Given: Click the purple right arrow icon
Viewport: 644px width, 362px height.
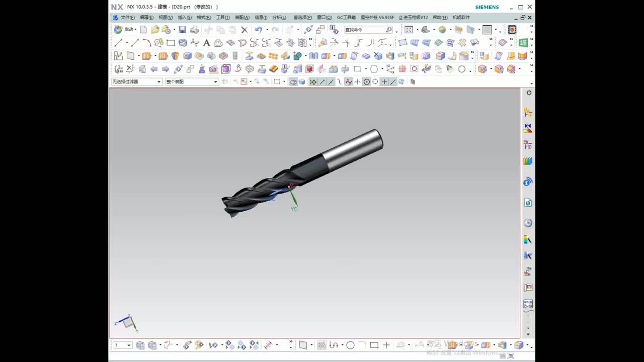Looking at the screenshot, I should coord(166,69).
